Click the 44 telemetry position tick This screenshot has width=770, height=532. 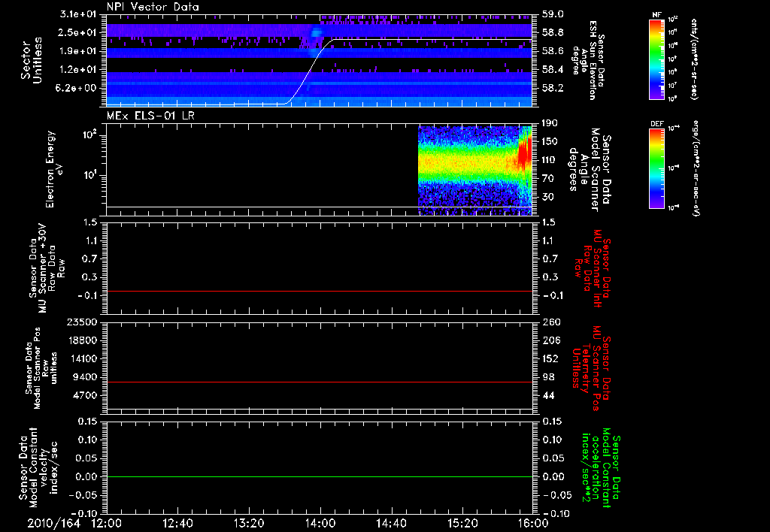pyautogui.click(x=549, y=395)
